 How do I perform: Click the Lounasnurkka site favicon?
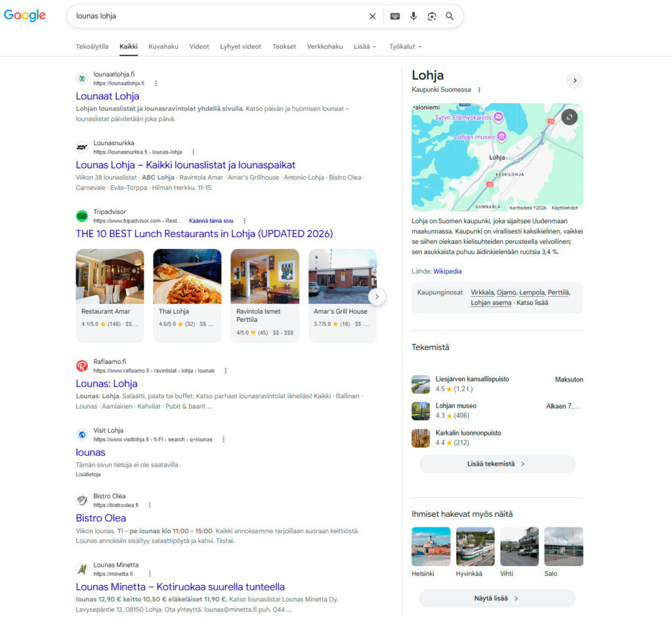coord(82,147)
